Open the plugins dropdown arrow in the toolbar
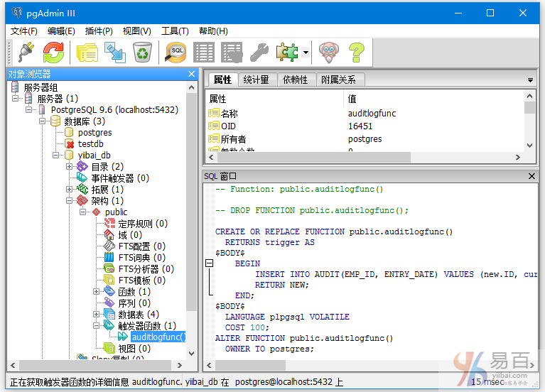This screenshot has height=392, width=545. click(306, 53)
